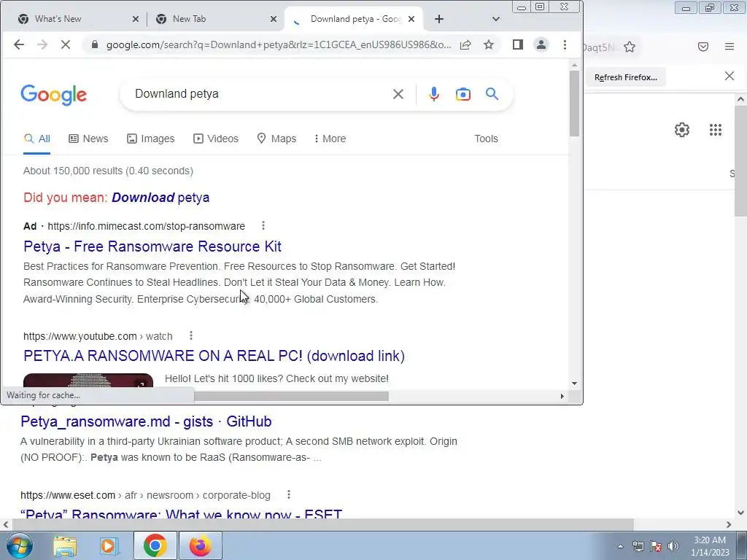
Task: Select the News results tab
Action: point(88,139)
